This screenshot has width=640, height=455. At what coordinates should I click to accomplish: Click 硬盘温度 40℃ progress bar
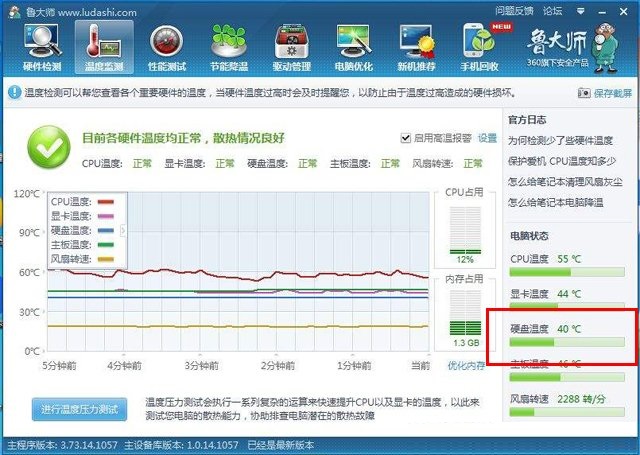(x=567, y=342)
